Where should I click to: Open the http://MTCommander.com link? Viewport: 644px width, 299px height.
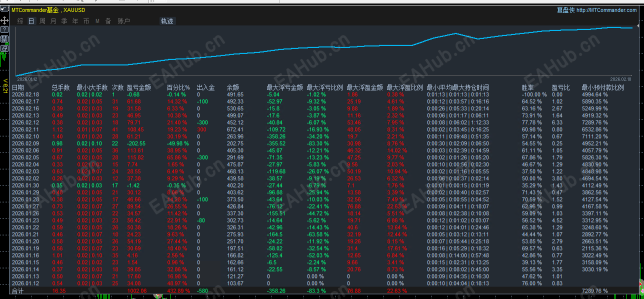pyautogui.click(x=606, y=10)
